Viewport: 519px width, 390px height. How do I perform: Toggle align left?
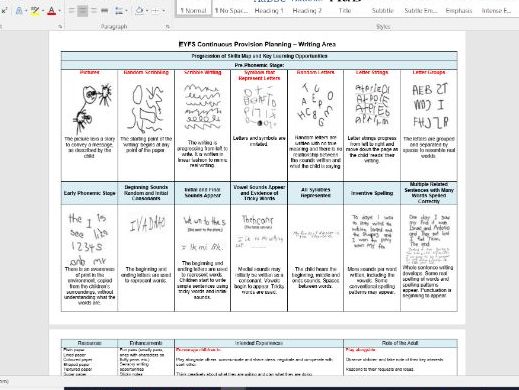click(72, 11)
